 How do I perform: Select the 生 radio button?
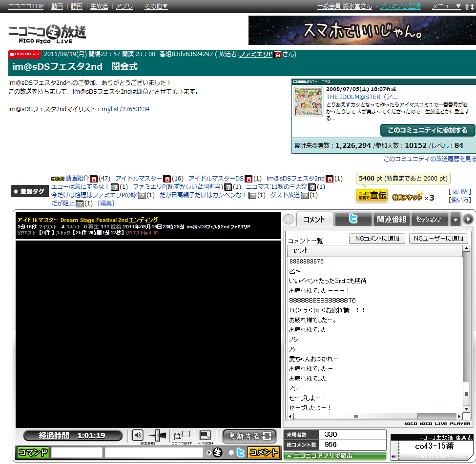pos(208,452)
